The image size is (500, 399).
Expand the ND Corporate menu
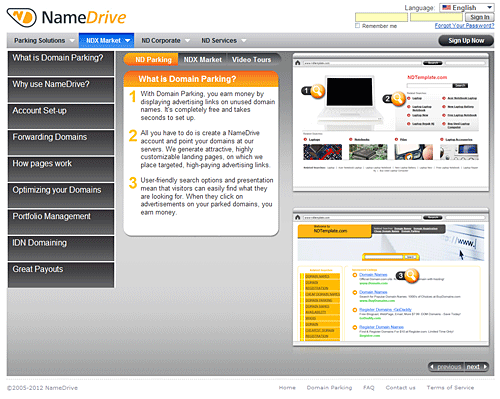tap(165, 40)
